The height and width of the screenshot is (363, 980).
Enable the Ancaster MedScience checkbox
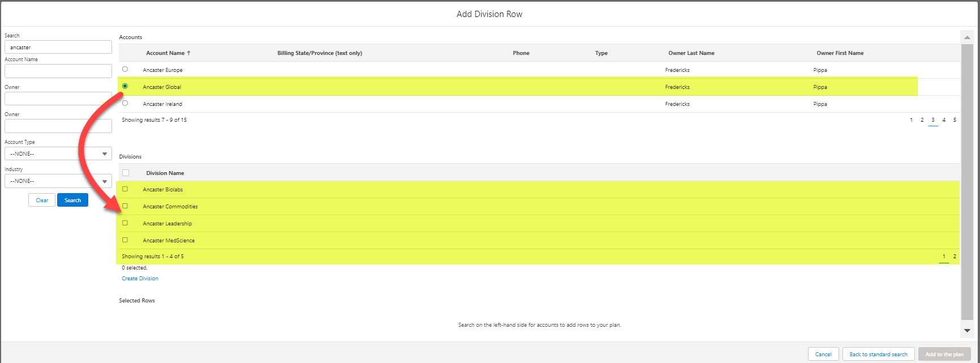[125, 240]
